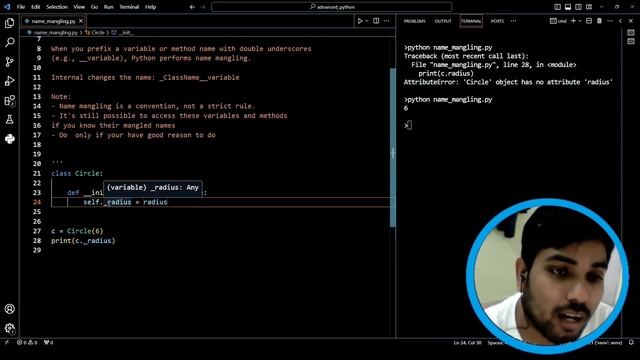This screenshot has height=360, width=640.
Task: Select second terminal in side list
Action: click(x=631, y=41)
